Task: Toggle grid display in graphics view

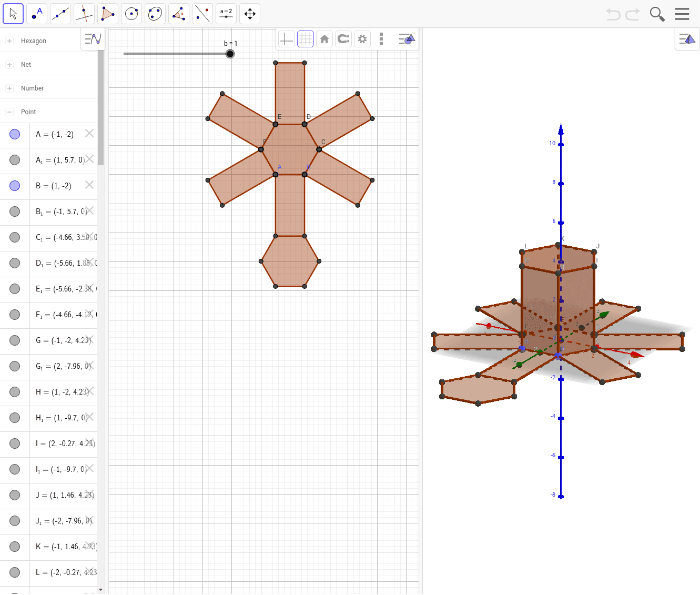Action: [x=305, y=39]
